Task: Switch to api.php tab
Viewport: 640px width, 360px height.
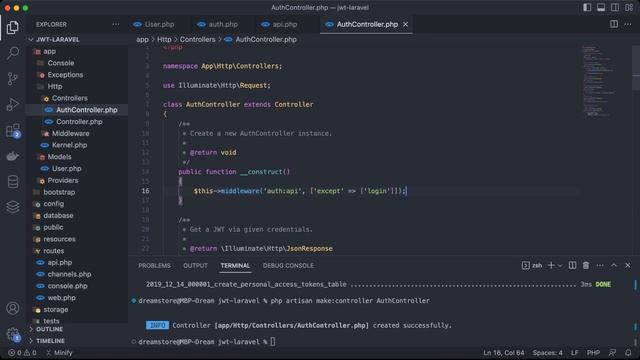Action: point(279,24)
